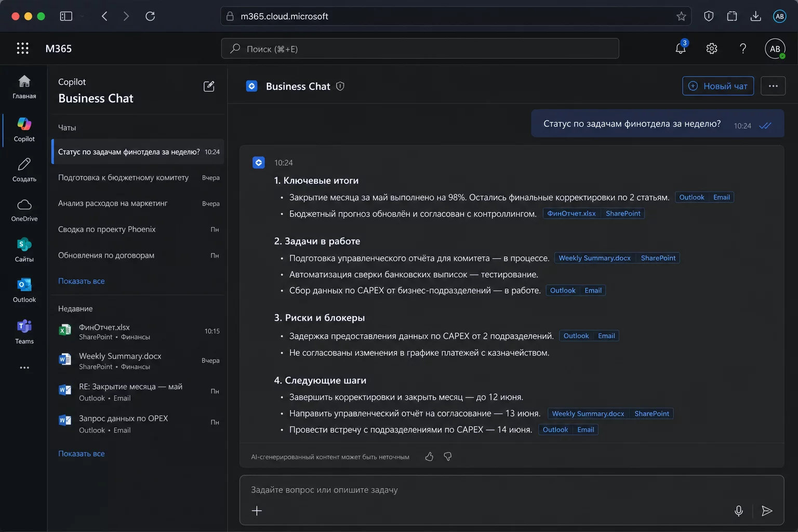This screenshot has height=532, width=798.
Task: Open recent file Weekly Summary.docx
Action: (138, 361)
